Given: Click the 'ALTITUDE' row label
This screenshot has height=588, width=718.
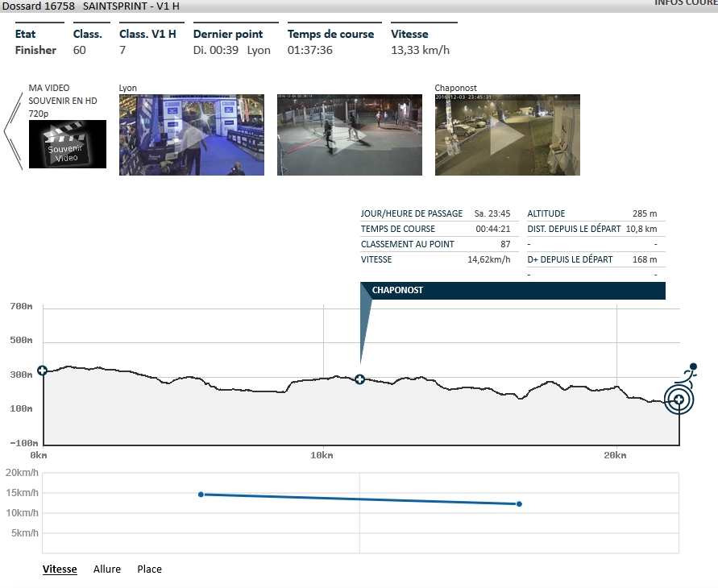Looking at the screenshot, I should [546, 213].
